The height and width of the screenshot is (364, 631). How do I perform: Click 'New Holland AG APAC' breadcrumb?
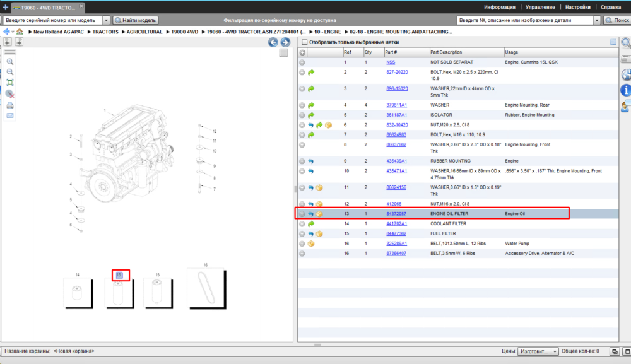click(x=59, y=32)
